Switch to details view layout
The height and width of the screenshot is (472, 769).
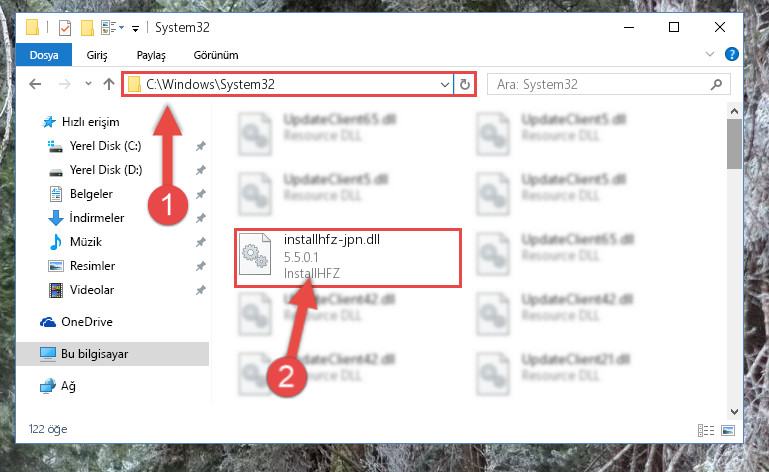[x=706, y=430]
